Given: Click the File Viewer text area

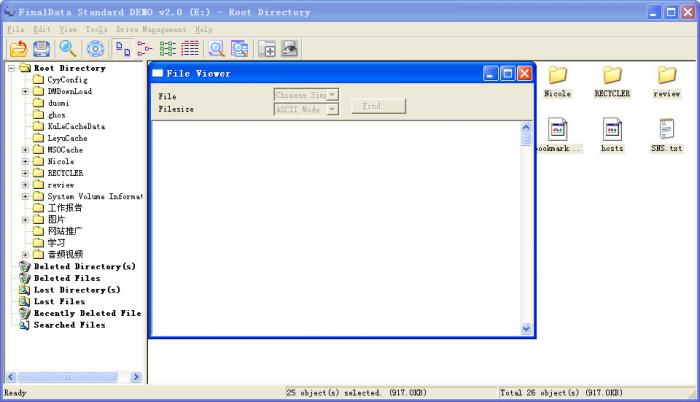Looking at the screenshot, I should click(x=336, y=228).
